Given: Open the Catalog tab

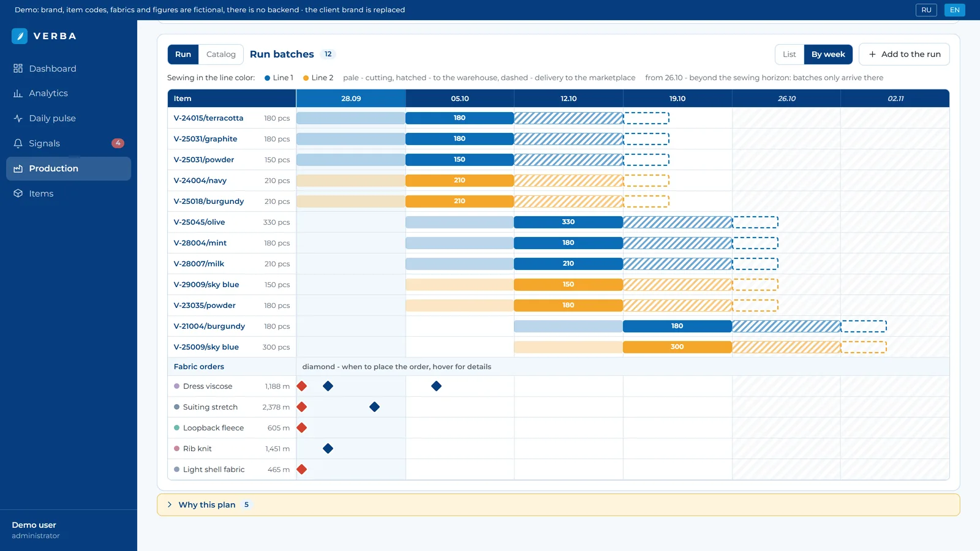Looking at the screenshot, I should (x=221, y=54).
